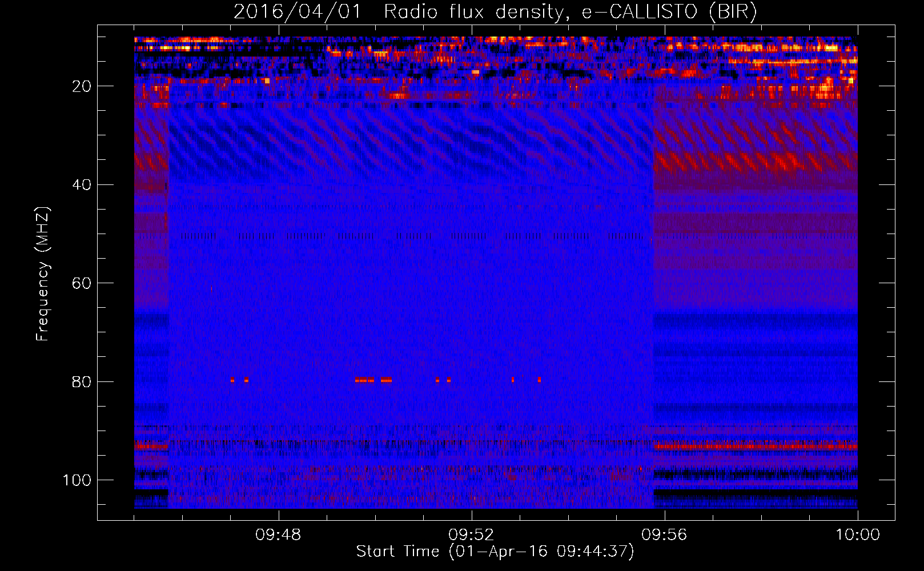Screen dimensions: 924x571
Task: Click the 40 MHz frequency tick label
Action: pos(82,185)
